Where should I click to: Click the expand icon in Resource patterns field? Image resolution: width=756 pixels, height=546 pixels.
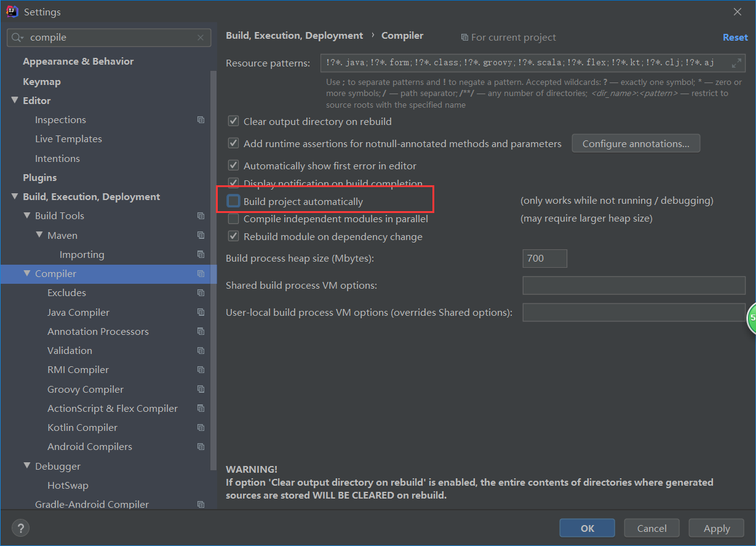[x=736, y=63]
